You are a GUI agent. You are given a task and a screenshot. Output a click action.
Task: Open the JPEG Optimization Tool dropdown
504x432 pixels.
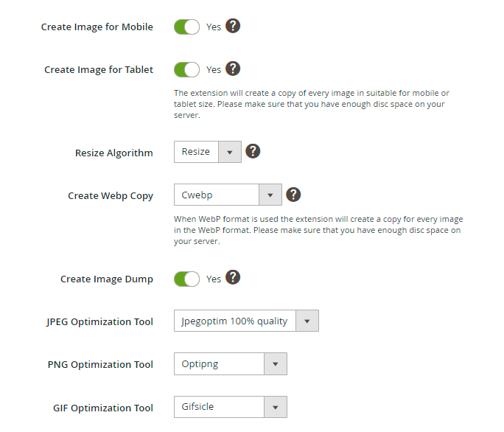coord(246,321)
